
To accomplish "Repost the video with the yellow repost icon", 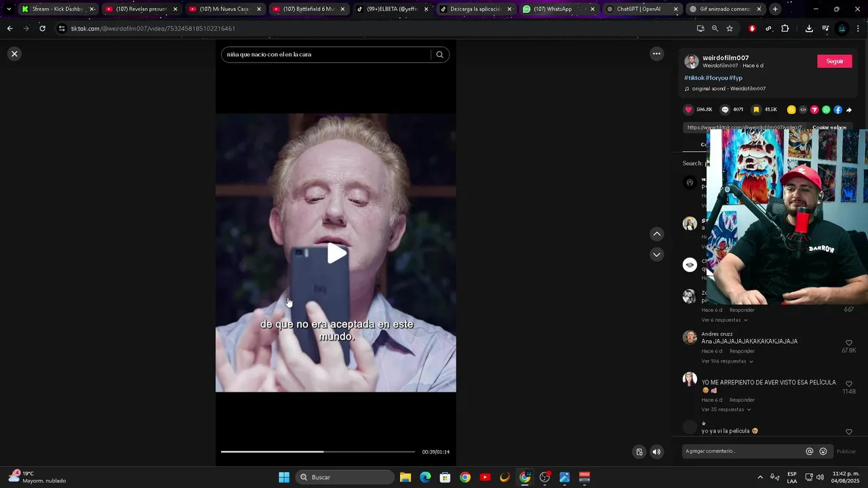I will [791, 110].
